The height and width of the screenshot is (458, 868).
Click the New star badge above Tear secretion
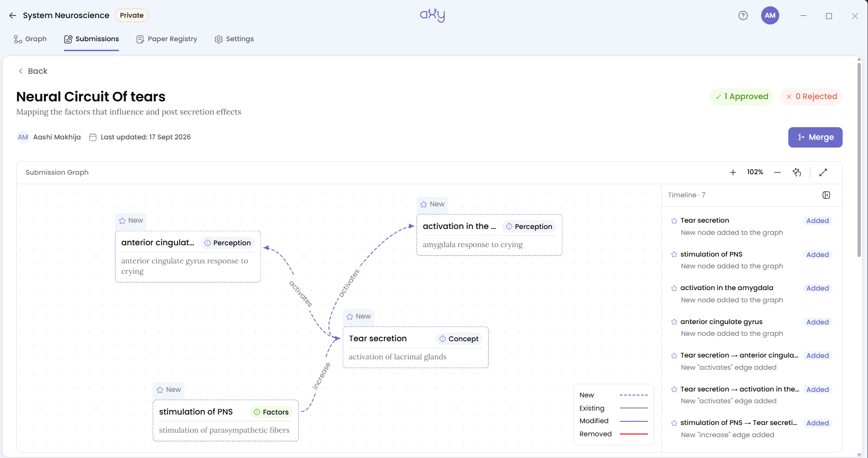pyautogui.click(x=358, y=316)
